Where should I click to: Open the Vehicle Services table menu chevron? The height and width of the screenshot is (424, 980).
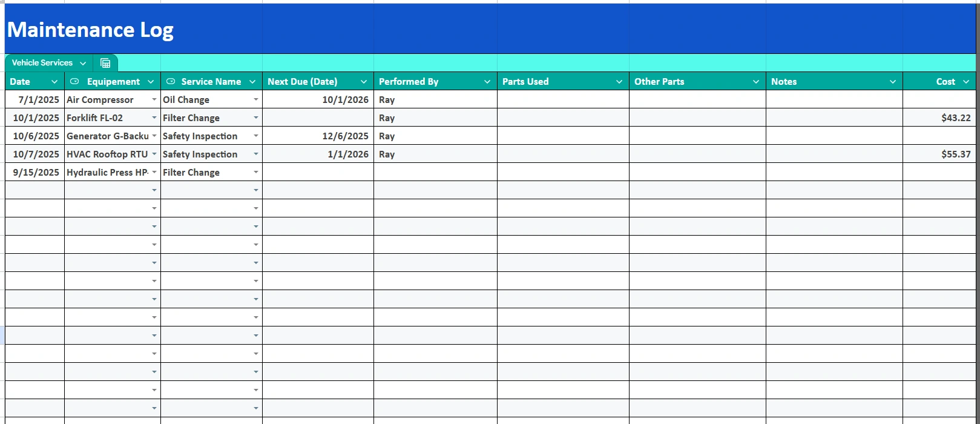click(x=83, y=63)
